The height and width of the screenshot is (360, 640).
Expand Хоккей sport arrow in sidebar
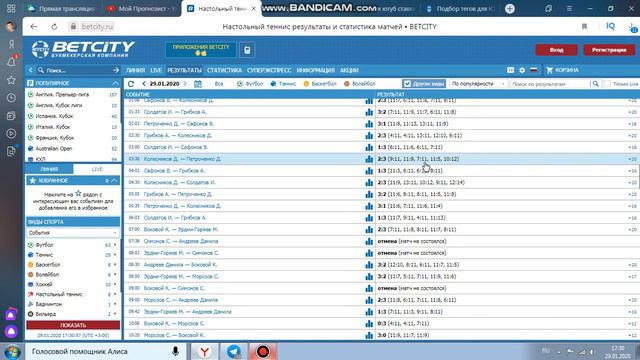(x=115, y=284)
